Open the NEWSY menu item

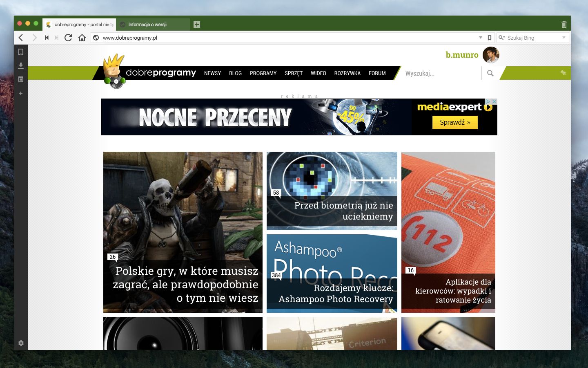click(212, 73)
